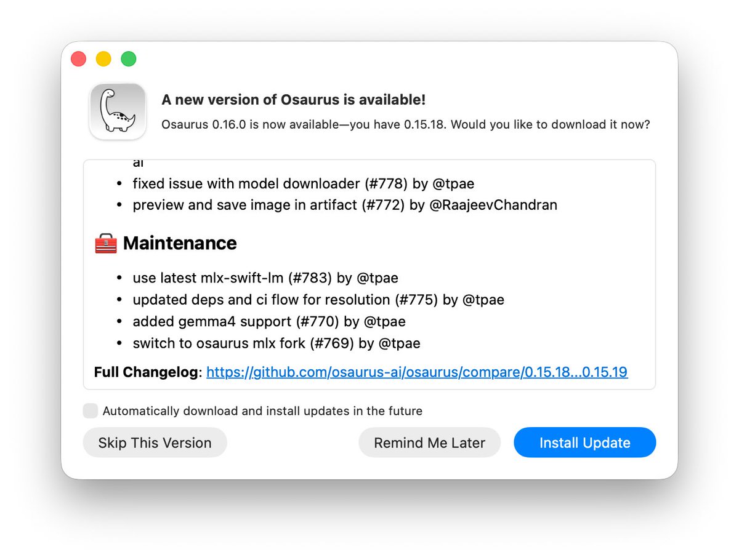
Task: Close the update dialog with the red button
Action: click(x=79, y=59)
